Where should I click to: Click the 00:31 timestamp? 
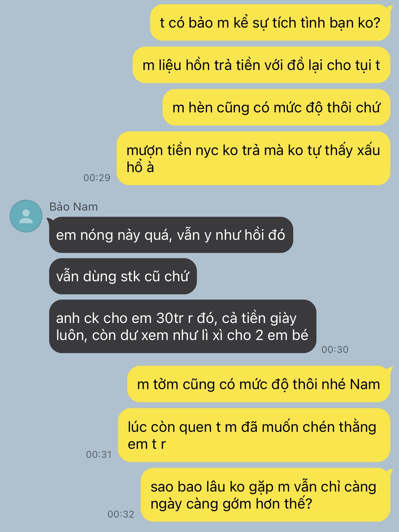point(99,454)
